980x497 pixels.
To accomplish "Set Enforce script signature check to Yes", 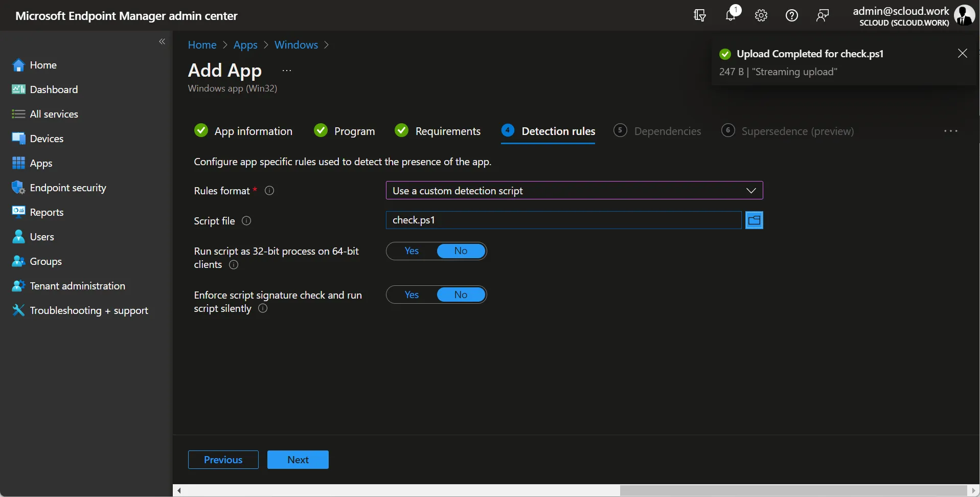I will pos(412,295).
